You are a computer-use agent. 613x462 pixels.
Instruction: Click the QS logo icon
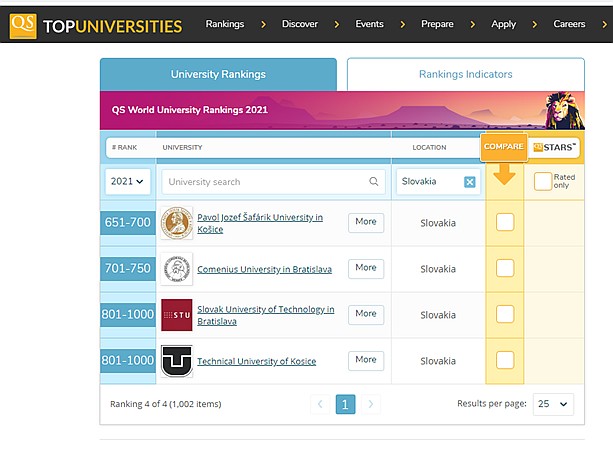click(23, 26)
